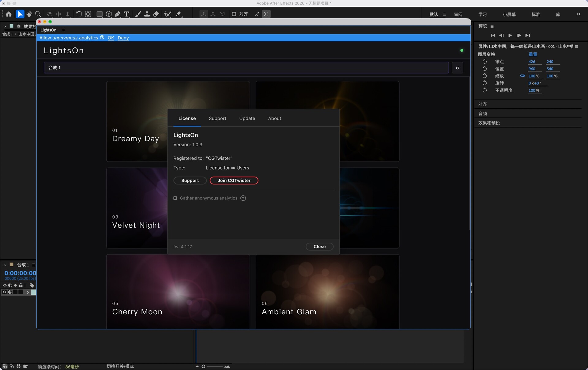The image size is (588, 370).
Task: Click 重置 to reset layer transform
Action: point(533,54)
